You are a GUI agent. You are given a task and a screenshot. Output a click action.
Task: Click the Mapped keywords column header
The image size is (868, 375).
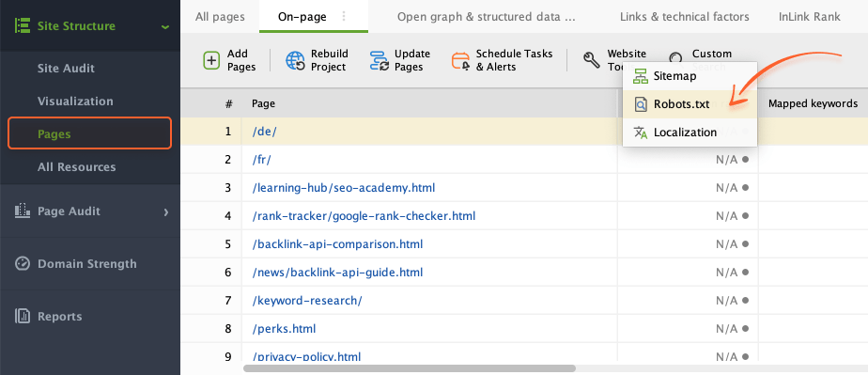coord(813,103)
